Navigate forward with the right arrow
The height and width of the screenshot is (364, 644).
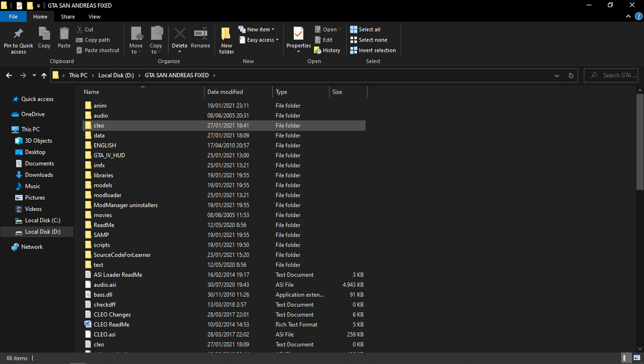23,76
